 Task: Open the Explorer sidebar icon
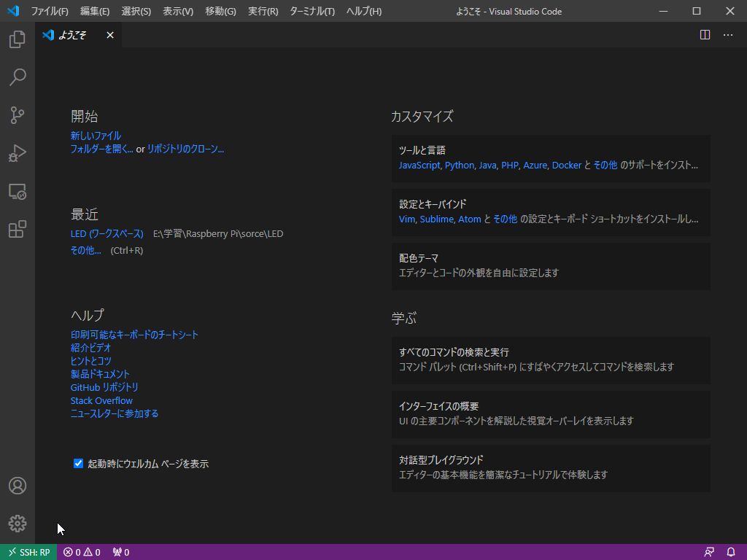point(17,39)
